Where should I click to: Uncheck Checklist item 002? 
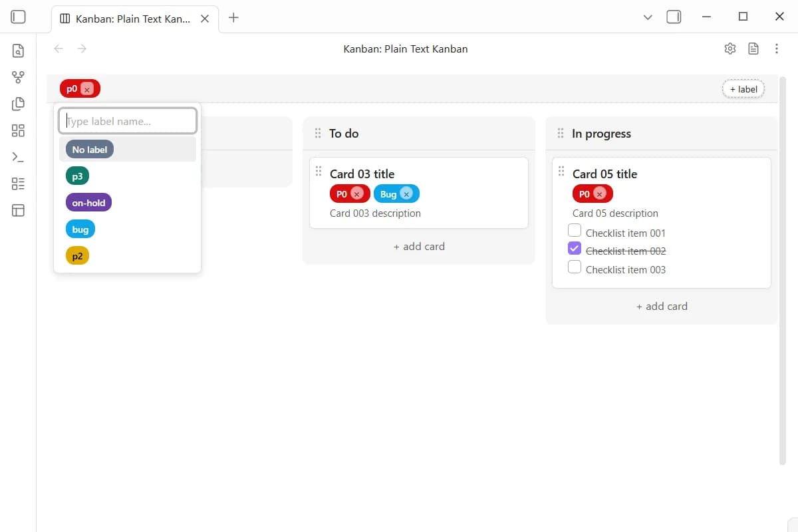pos(575,249)
